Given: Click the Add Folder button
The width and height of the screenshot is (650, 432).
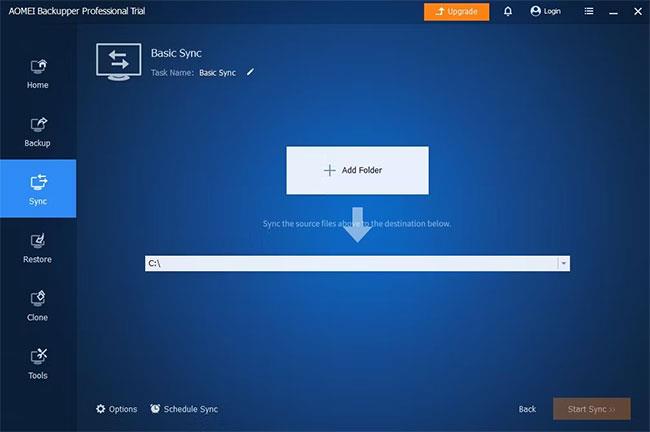Looking at the screenshot, I should tap(357, 170).
